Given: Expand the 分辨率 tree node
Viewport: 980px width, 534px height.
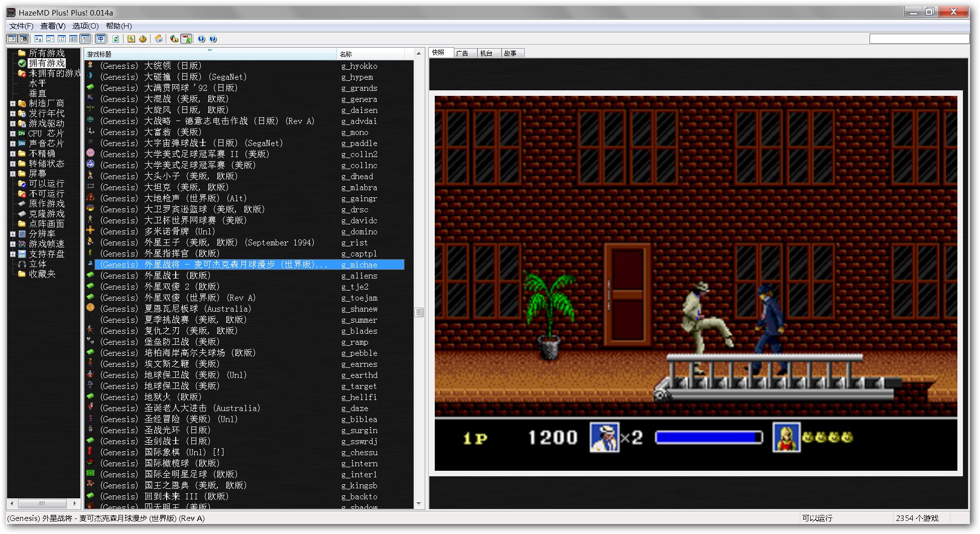Looking at the screenshot, I should [13, 234].
